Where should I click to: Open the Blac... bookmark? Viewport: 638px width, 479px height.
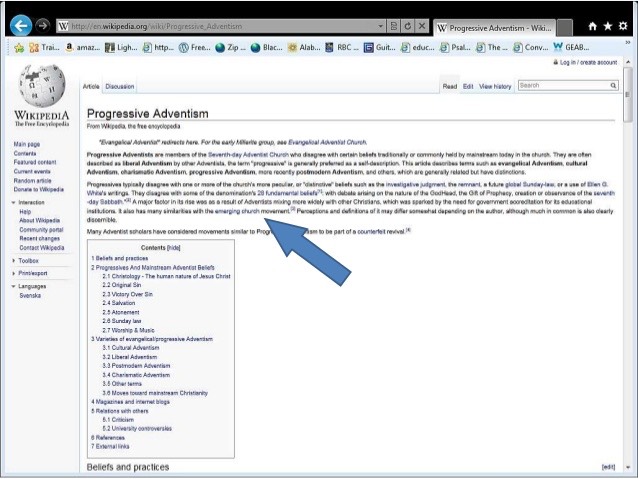267,48
